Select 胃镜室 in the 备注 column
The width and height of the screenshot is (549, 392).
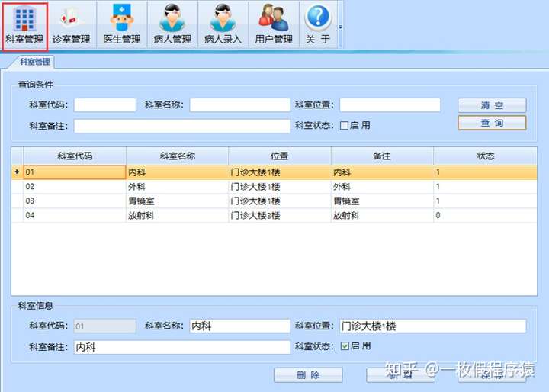tap(382, 201)
